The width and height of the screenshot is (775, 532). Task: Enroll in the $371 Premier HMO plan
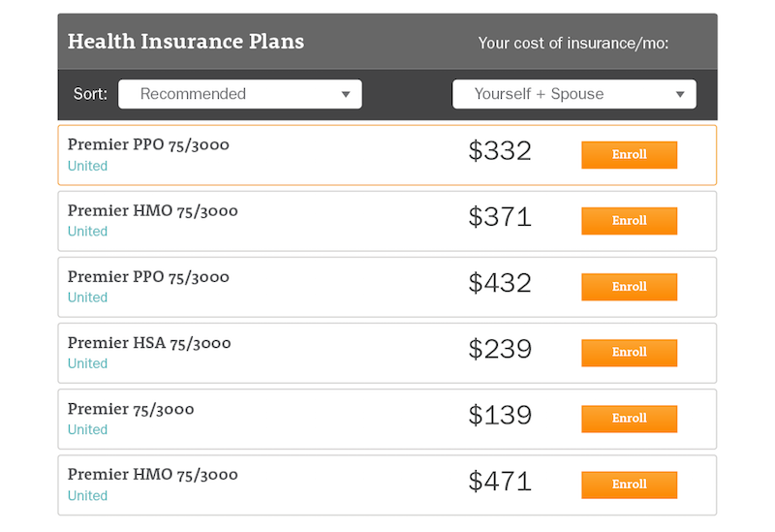pyautogui.click(x=629, y=221)
